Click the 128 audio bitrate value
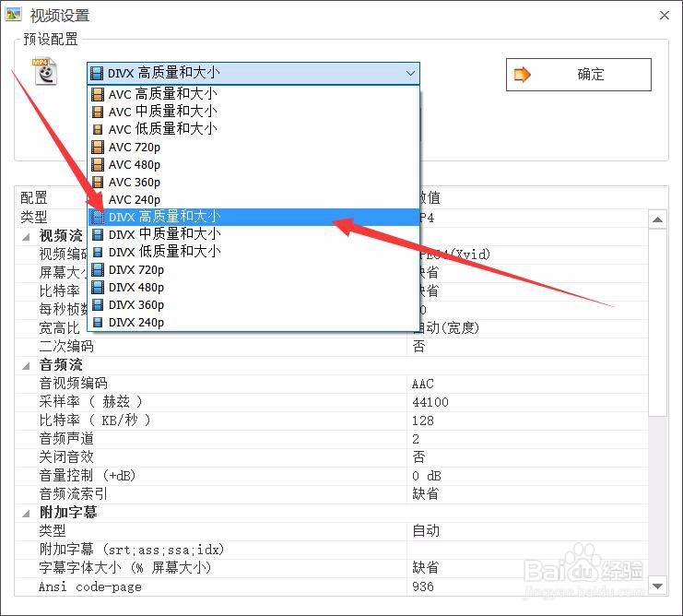 click(x=422, y=421)
